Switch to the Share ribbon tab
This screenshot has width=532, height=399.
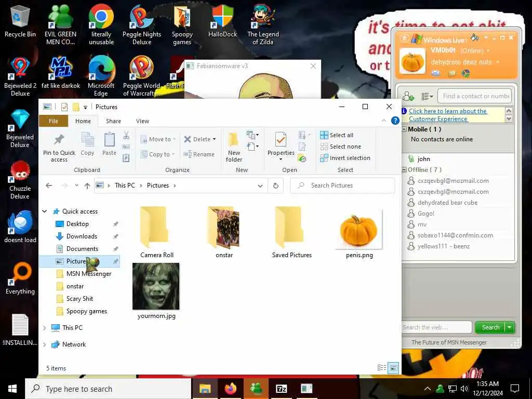coord(113,121)
